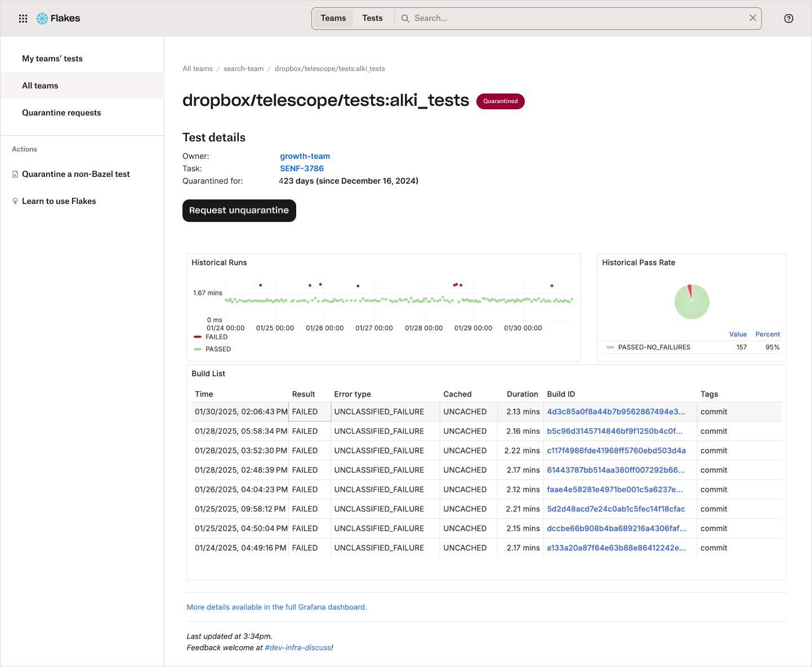Open build faae4e58281e4971be001c5a6237e link
812x667 pixels.
point(615,490)
